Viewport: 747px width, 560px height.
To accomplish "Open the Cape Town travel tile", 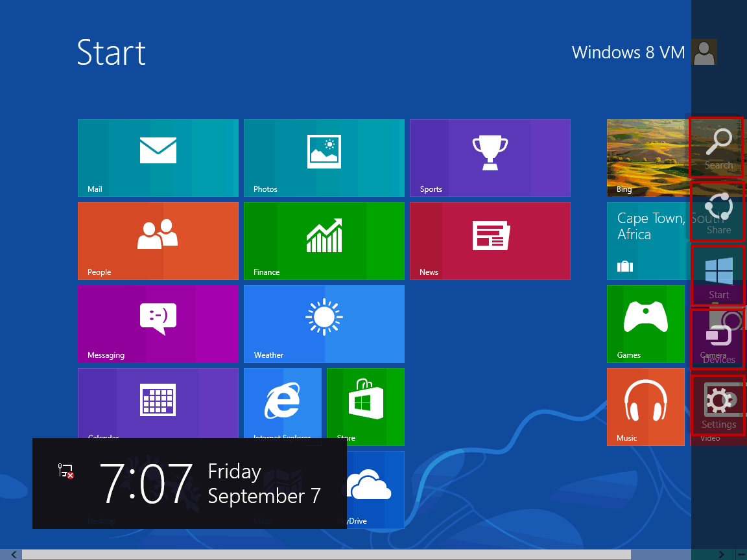I will (x=649, y=241).
